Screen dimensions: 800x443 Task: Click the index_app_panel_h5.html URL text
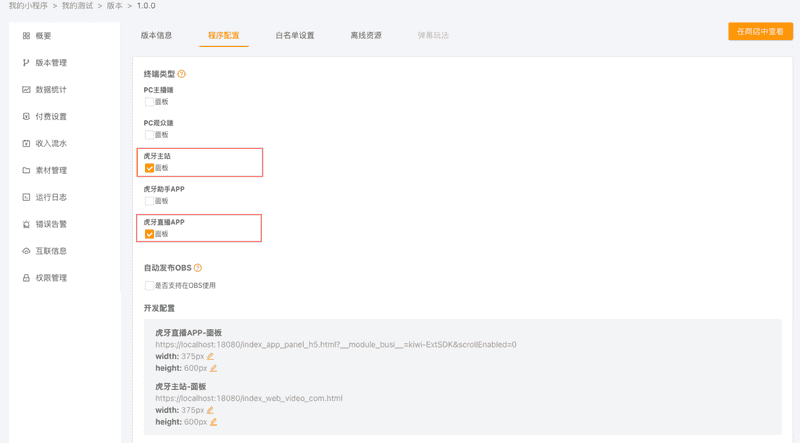point(336,344)
